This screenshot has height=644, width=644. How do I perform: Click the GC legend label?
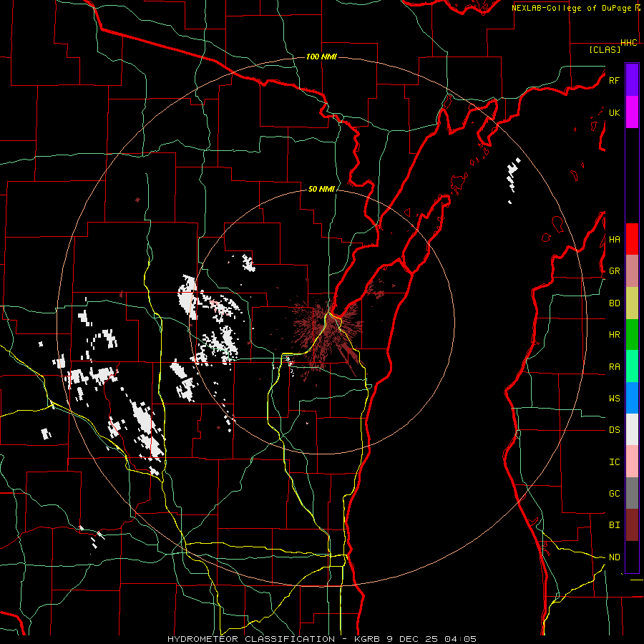click(614, 494)
